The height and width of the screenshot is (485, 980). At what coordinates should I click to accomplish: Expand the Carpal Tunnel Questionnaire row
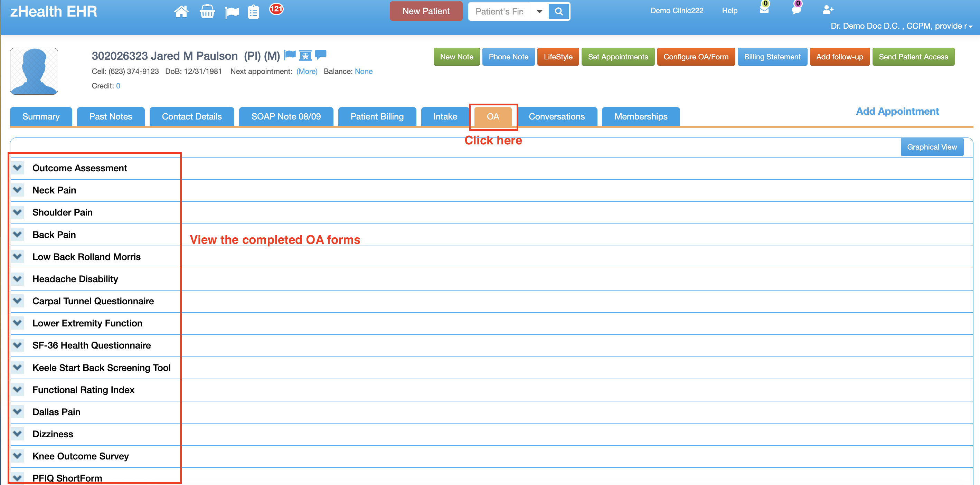(x=17, y=300)
